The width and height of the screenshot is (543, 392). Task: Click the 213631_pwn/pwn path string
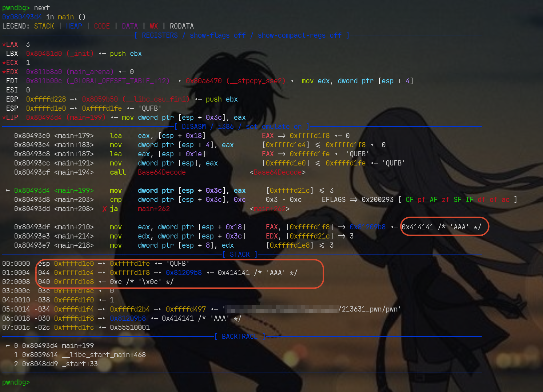[x=370, y=309]
